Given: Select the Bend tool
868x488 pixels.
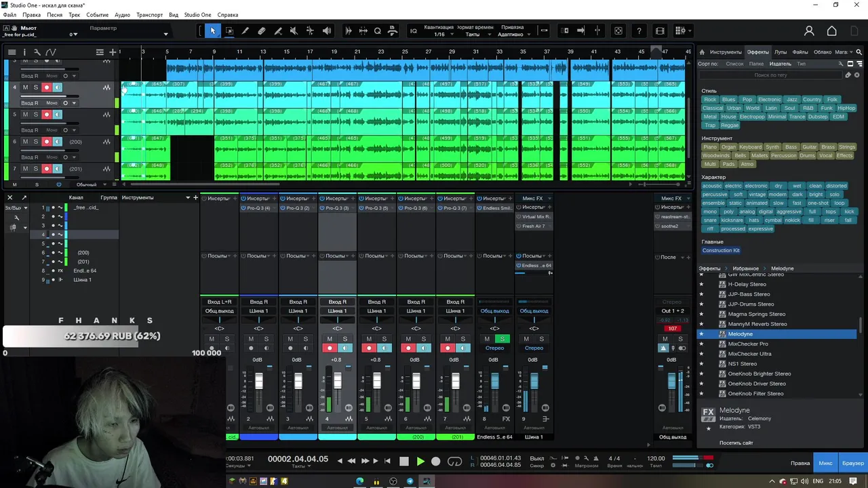Looking at the screenshot, I should point(310,30).
